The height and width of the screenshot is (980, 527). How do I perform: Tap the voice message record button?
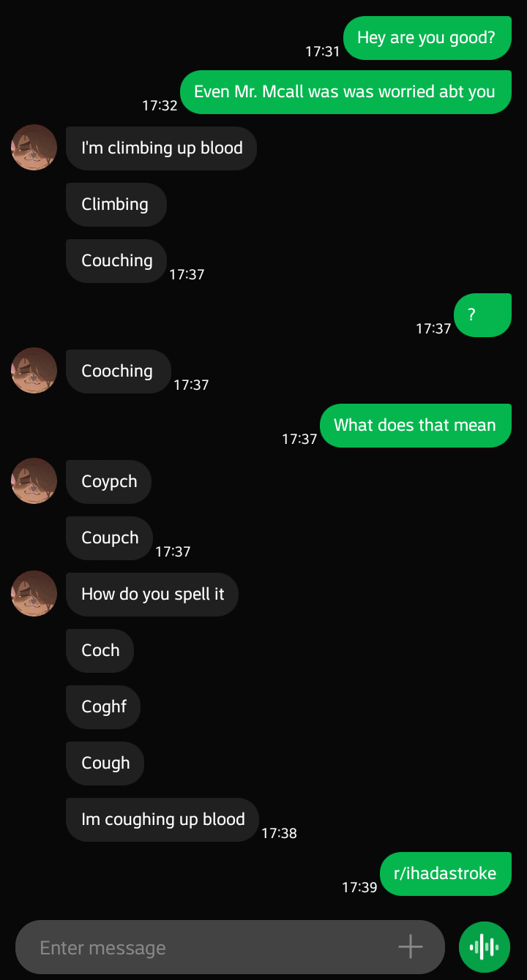coord(483,946)
